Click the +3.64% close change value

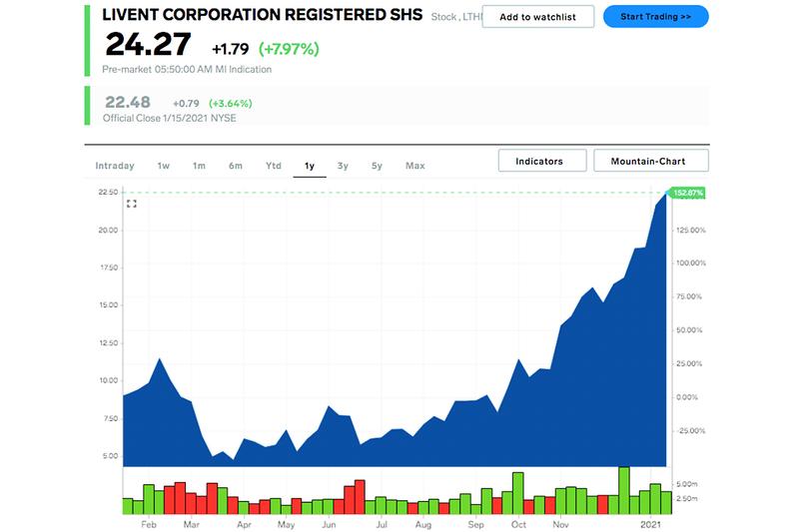pyautogui.click(x=231, y=104)
